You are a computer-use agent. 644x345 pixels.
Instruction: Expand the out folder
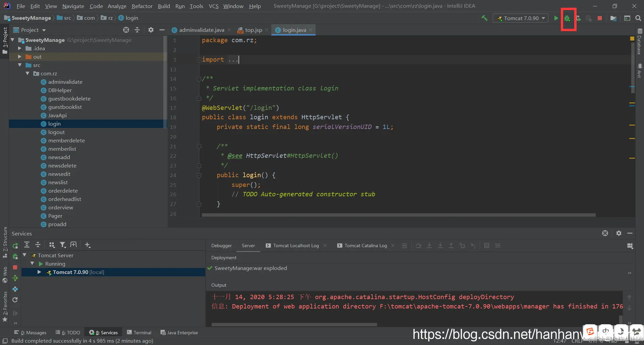19,57
